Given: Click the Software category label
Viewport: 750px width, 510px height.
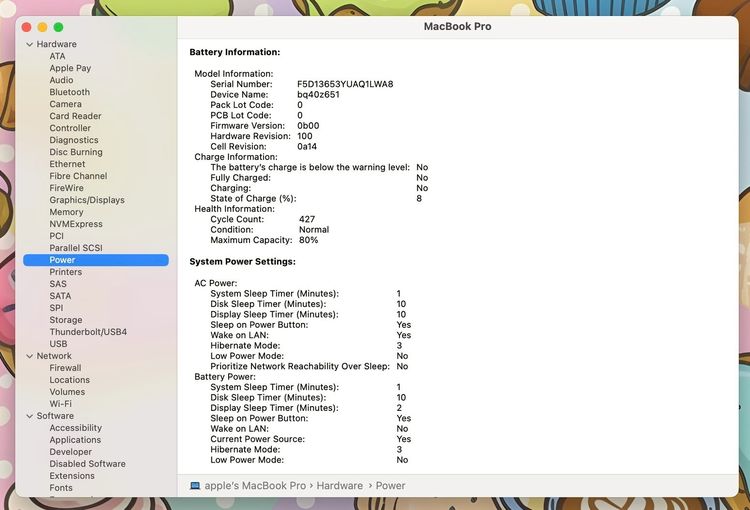Looking at the screenshot, I should (55, 416).
